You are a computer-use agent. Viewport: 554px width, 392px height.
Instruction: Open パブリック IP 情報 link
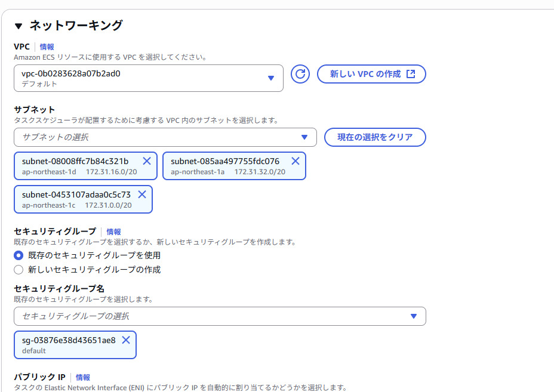(82, 377)
